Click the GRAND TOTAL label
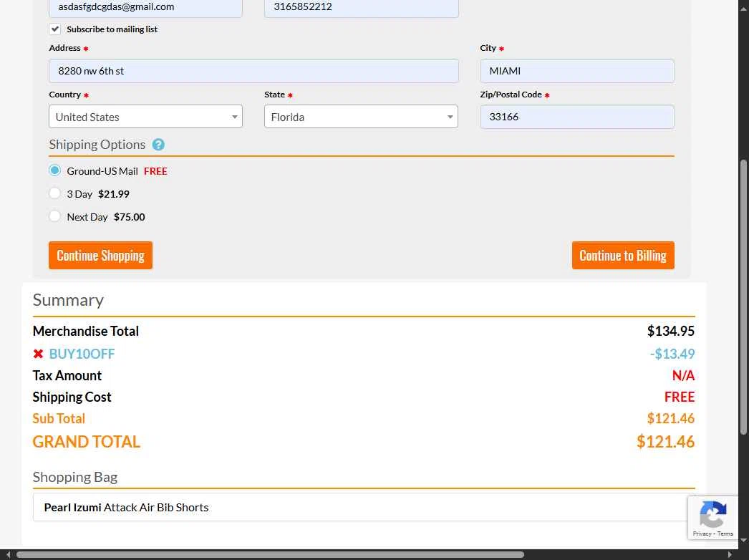 (x=87, y=442)
